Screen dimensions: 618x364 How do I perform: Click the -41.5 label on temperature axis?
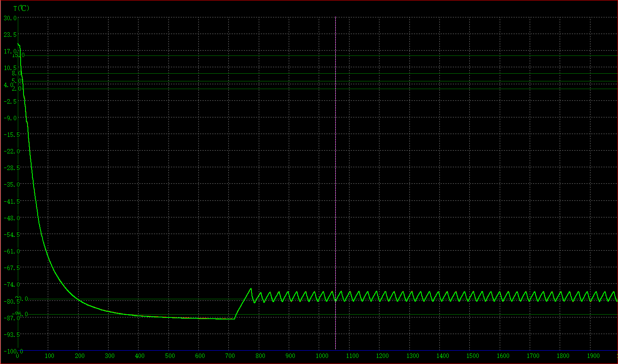[x=11, y=201]
